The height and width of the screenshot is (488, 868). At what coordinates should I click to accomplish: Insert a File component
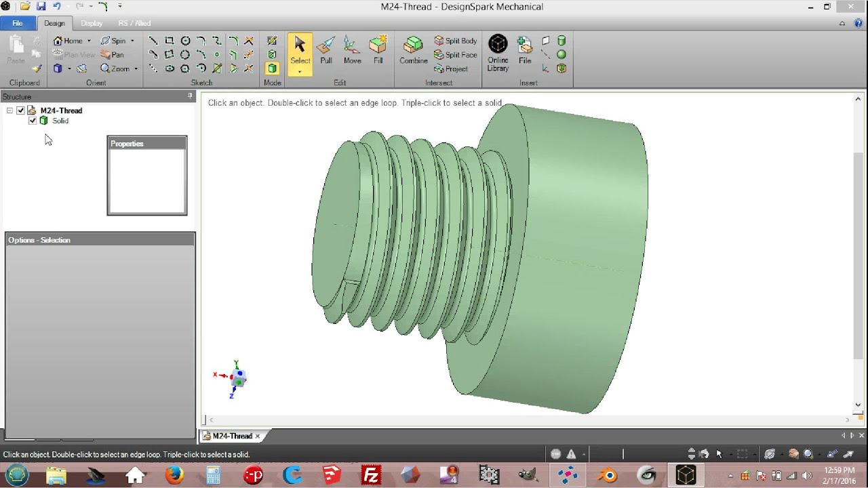click(525, 51)
